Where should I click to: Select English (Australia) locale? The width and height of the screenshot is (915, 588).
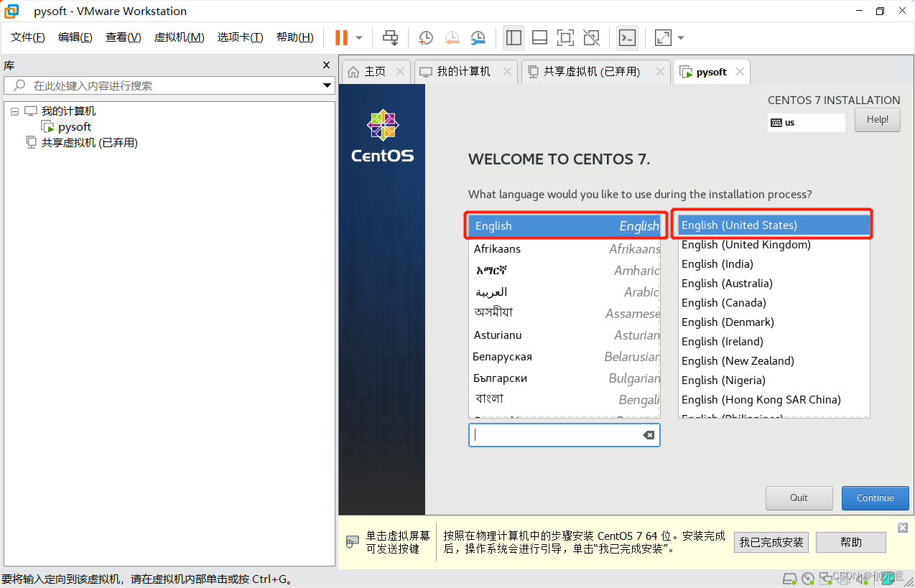[774, 284]
